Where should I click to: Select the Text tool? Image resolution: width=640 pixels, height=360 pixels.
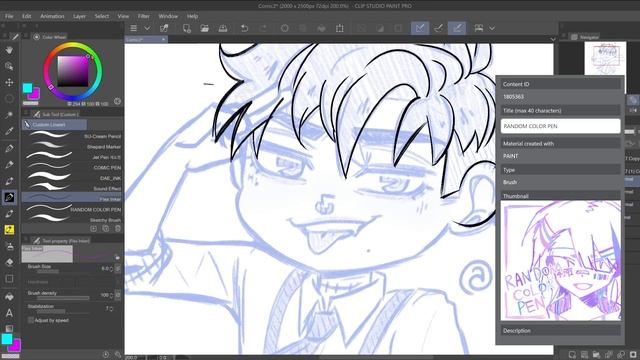(9, 313)
